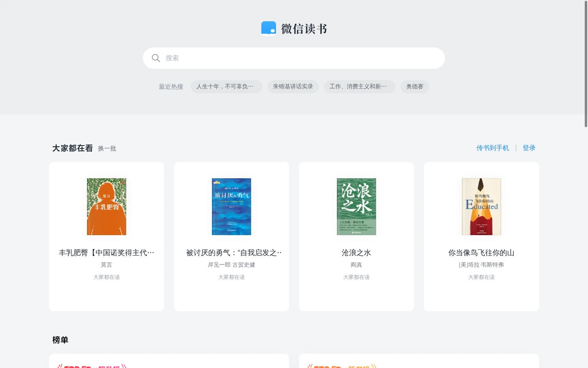The width and height of the screenshot is (588, 368).
Task: Click the 大家都在看 section heading
Action: click(x=73, y=148)
